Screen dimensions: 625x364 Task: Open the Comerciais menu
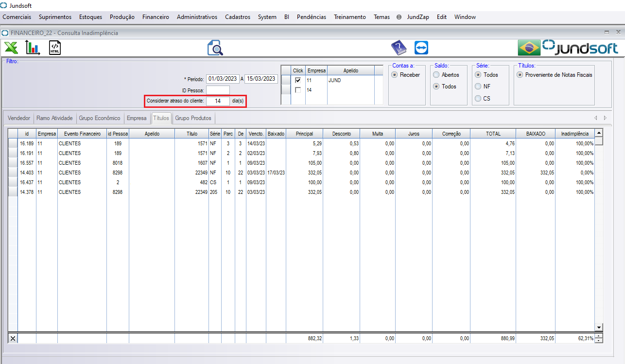pyautogui.click(x=17, y=17)
